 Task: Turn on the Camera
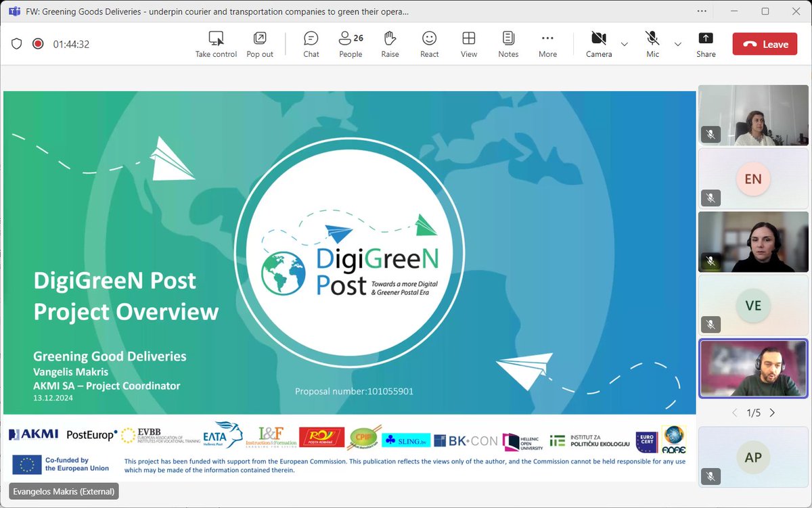tap(599, 45)
